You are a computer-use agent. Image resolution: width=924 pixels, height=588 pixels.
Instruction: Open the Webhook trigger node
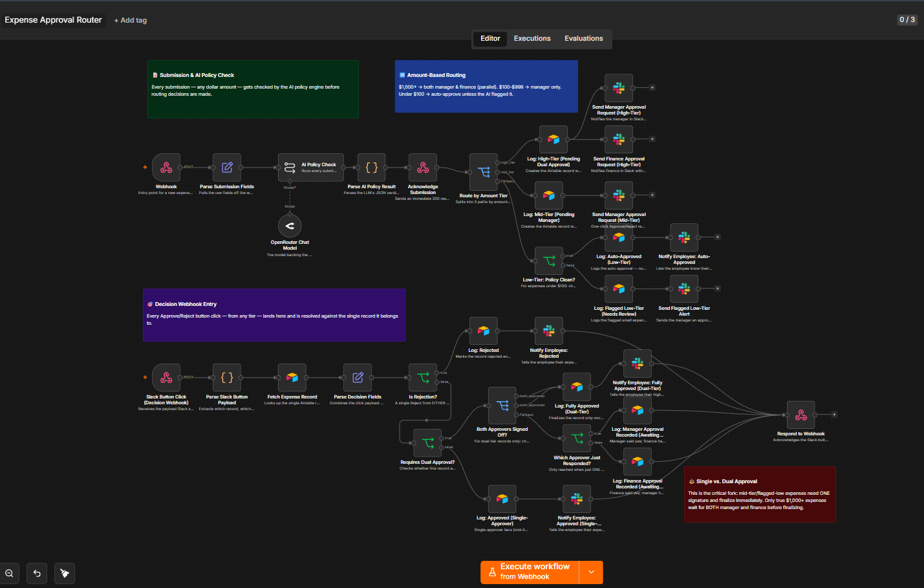166,168
